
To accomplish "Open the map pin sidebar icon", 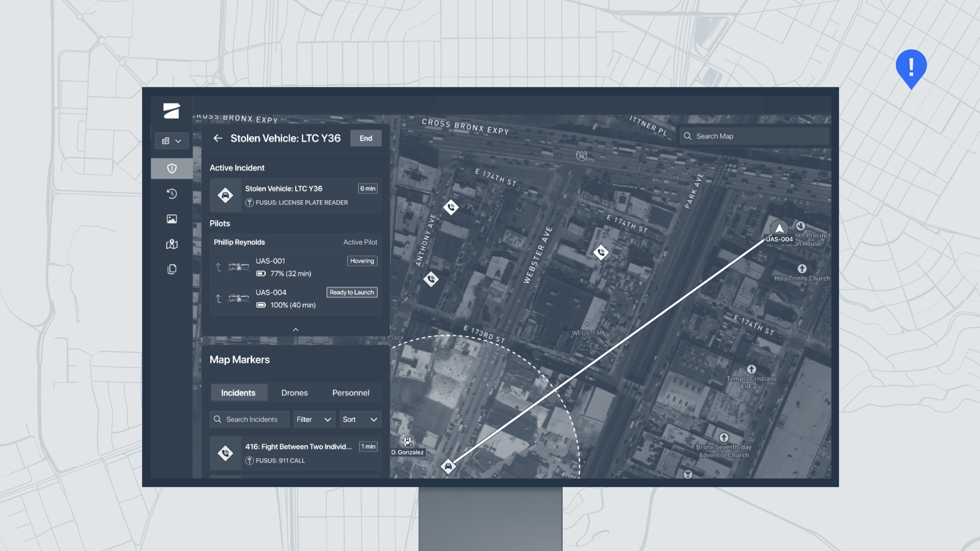I will (172, 244).
